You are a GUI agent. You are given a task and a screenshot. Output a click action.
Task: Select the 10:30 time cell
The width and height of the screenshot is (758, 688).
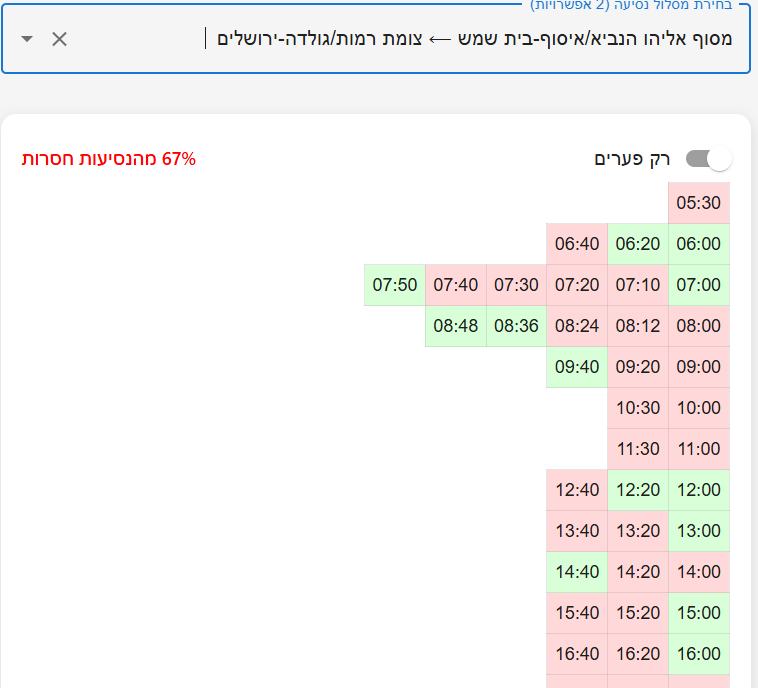click(638, 408)
